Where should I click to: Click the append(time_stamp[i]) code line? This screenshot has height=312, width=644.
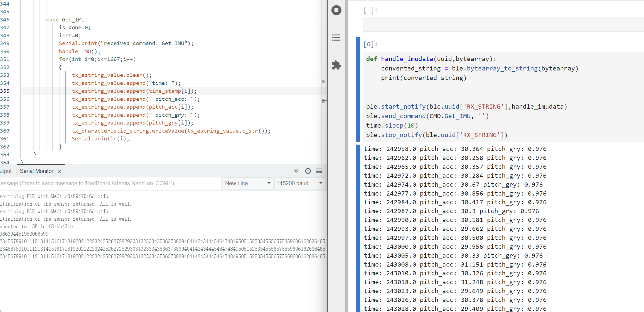point(134,91)
